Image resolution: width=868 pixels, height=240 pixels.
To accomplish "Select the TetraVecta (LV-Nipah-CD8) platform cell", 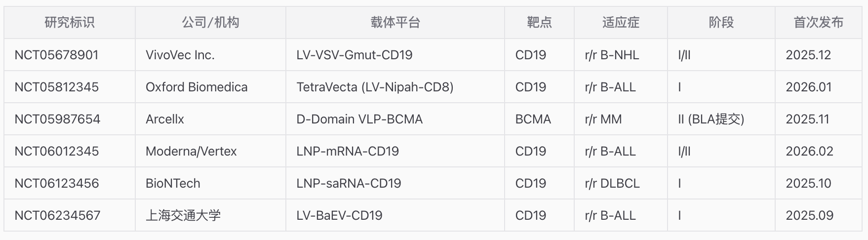I will click(375, 87).
